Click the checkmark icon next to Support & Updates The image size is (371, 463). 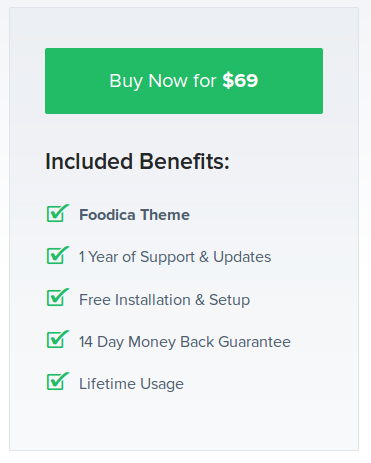pyautogui.click(x=58, y=255)
